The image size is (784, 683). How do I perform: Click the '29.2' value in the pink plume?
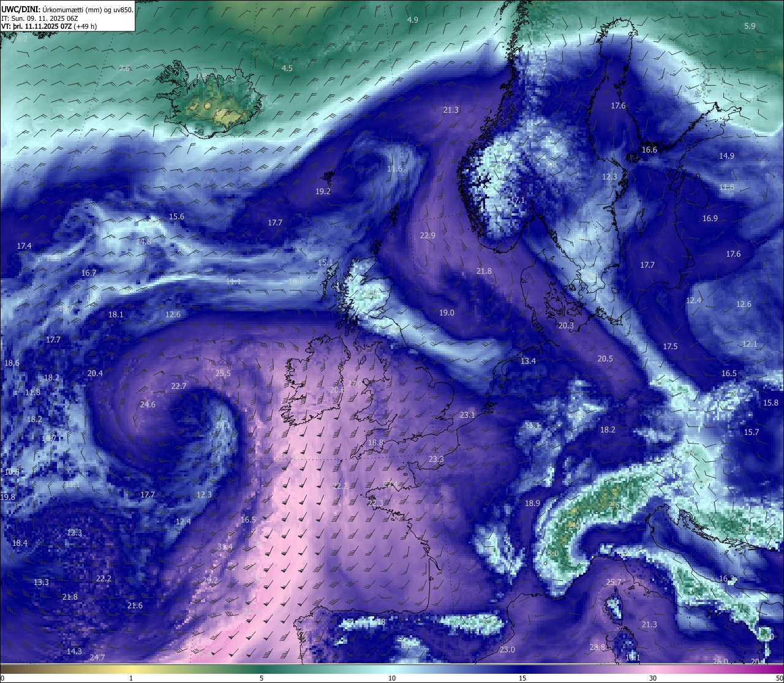coord(210,580)
